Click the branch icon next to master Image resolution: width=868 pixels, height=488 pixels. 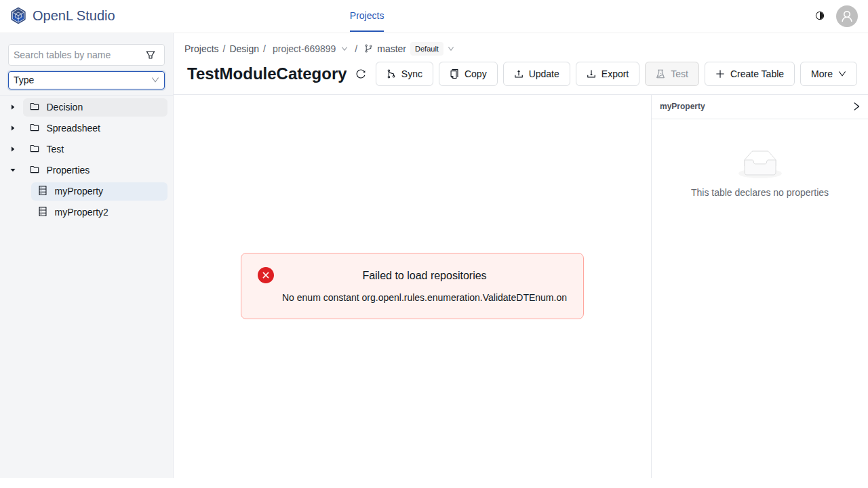pyautogui.click(x=368, y=49)
